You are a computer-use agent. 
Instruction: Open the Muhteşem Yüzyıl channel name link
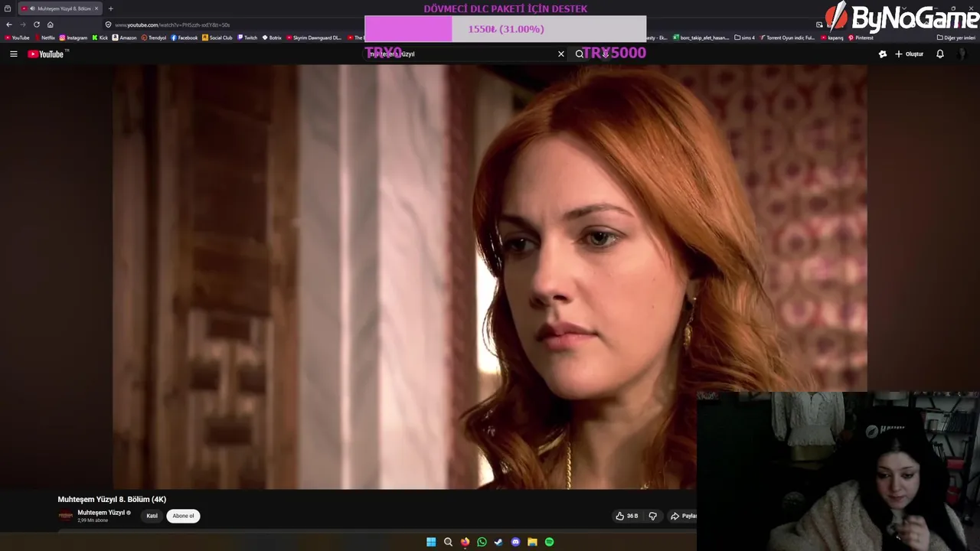coord(101,513)
